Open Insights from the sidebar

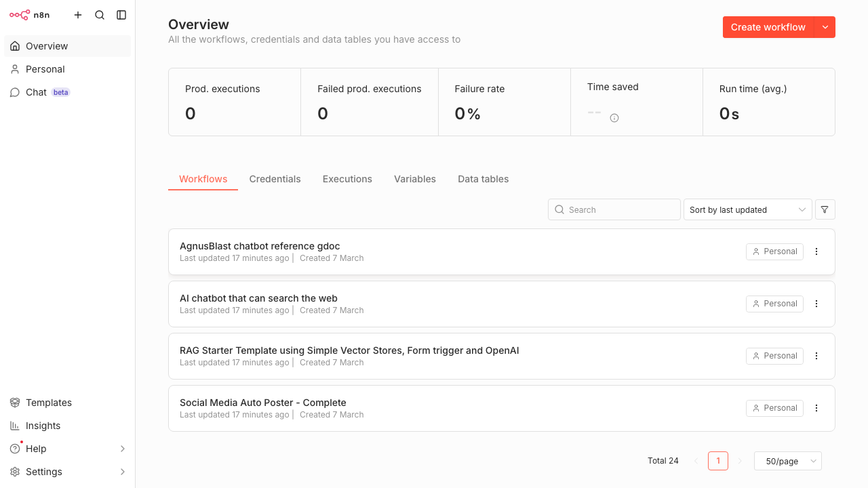(43, 426)
